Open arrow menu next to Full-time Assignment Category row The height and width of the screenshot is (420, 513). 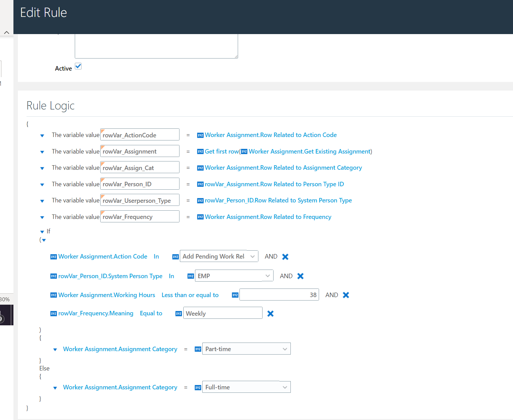55,388
